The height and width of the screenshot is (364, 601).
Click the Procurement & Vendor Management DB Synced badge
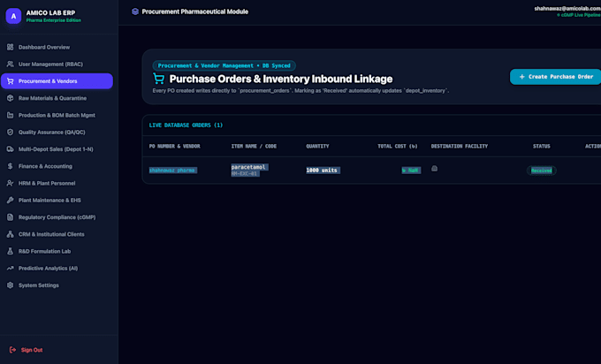pos(224,65)
